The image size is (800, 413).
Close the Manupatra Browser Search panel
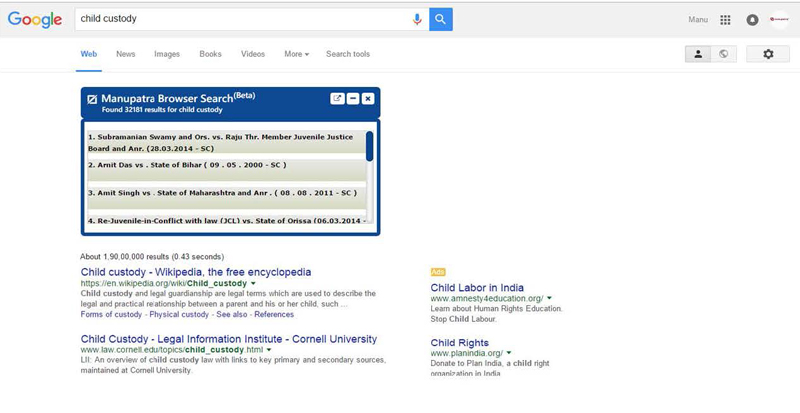point(368,99)
